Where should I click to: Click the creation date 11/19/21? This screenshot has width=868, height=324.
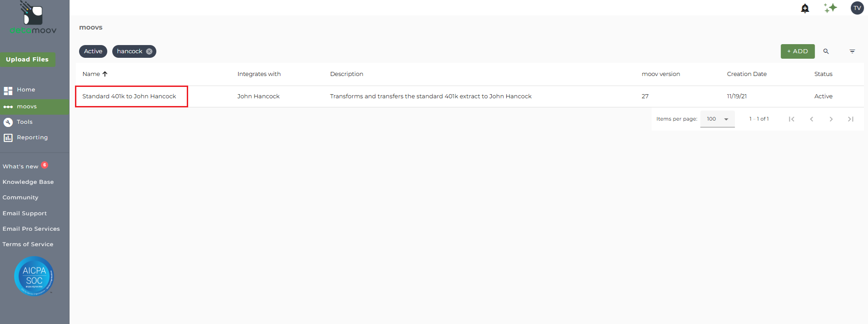[x=737, y=96]
